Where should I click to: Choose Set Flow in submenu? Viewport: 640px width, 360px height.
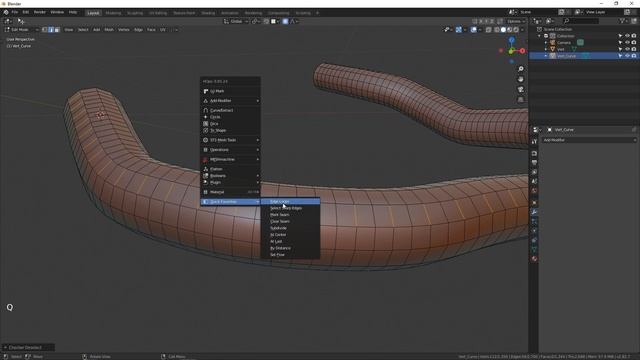[290, 255]
